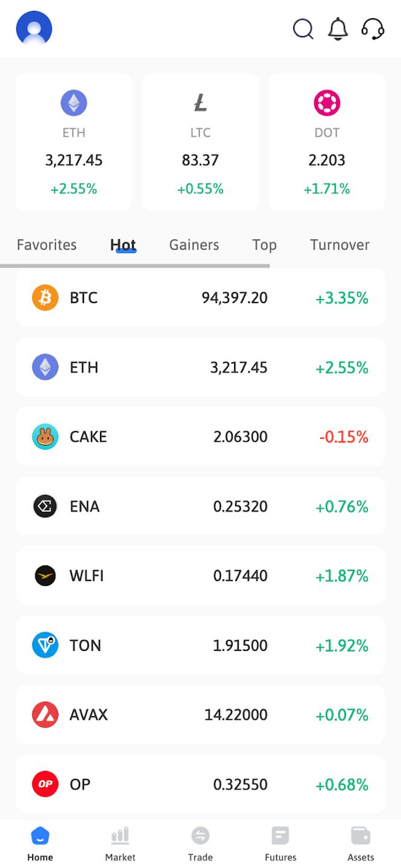Select the Gainers tab

click(x=194, y=245)
